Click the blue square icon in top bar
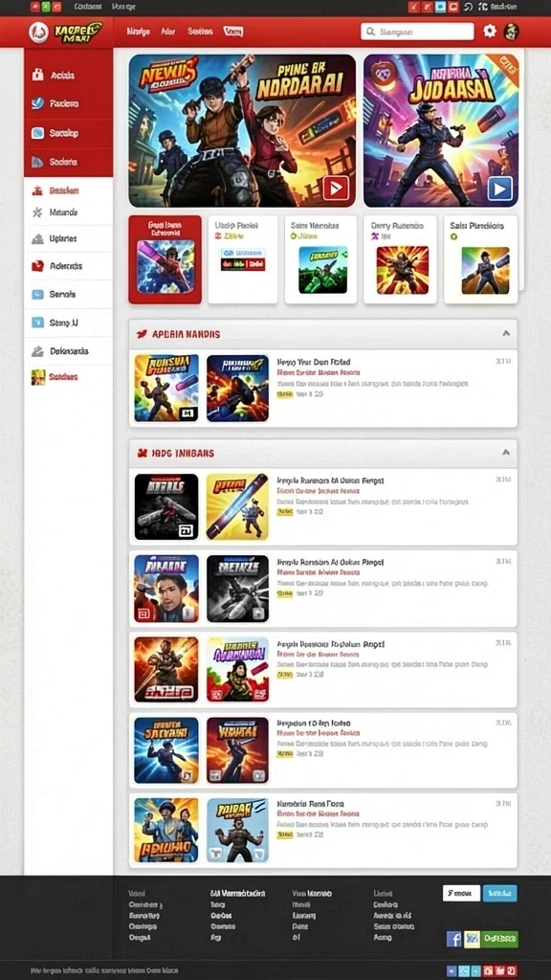 click(440, 7)
